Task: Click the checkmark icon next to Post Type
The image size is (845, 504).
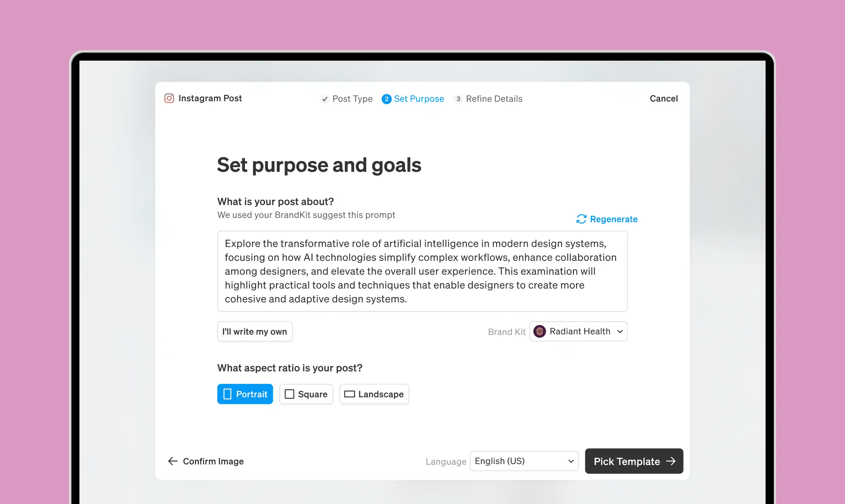Action: 325,99
